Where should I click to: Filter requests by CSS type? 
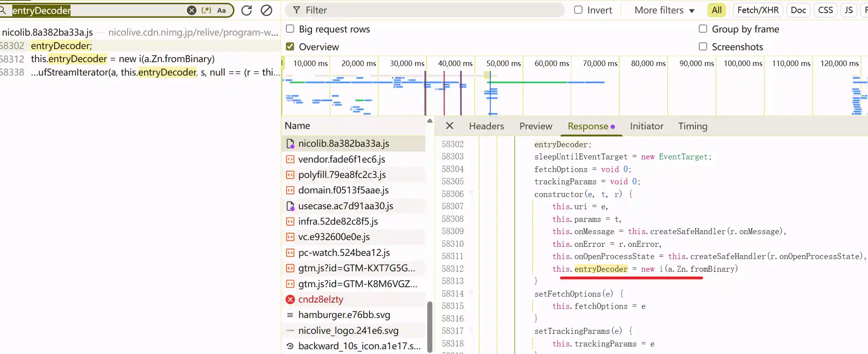[x=825, y=10]
